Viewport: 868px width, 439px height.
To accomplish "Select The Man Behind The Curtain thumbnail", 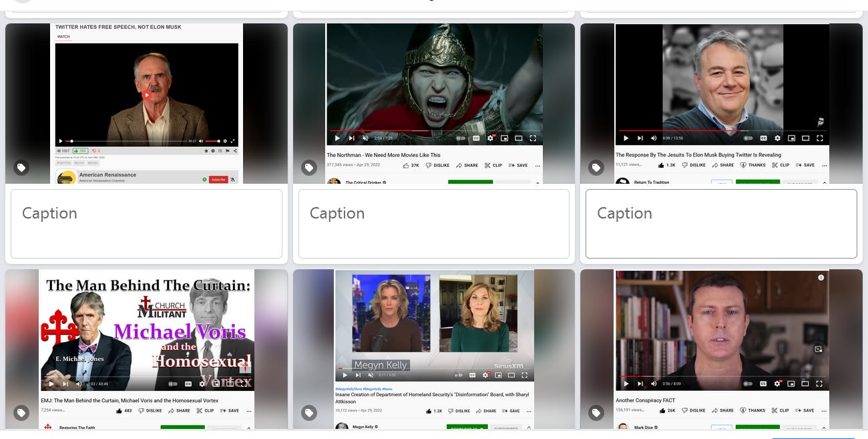I will [146, 349].
